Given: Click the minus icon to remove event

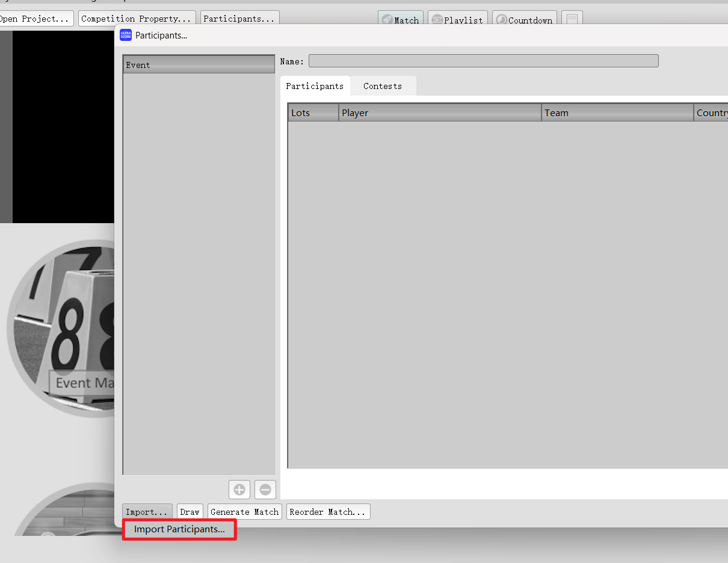Looking at the screenshot, I should coord(265,490).
